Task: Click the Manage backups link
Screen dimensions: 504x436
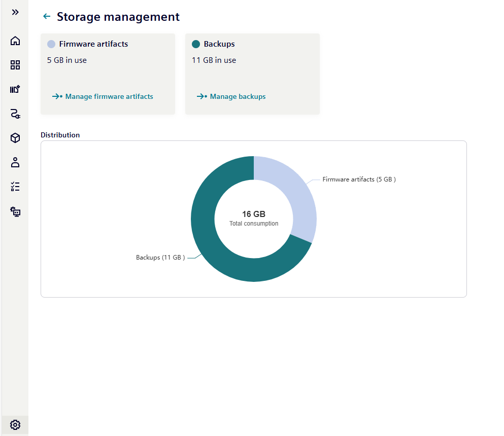Action: coord(238,96)
